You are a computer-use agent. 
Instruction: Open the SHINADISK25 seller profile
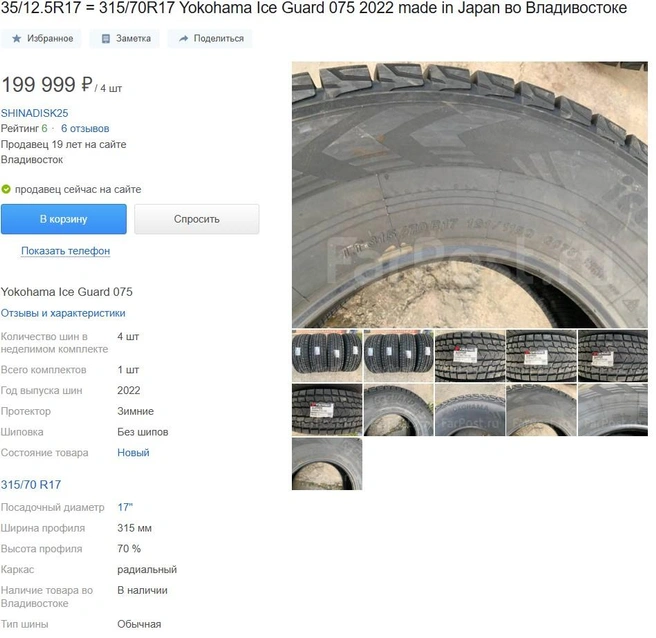click(34, 113)
